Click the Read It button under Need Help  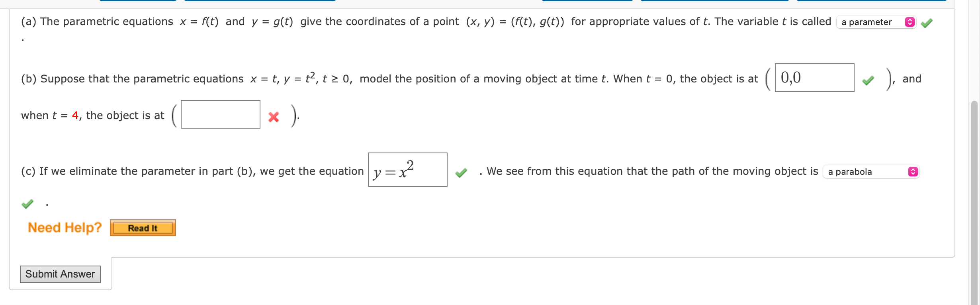pyautogui.click(x=143, y=228)
